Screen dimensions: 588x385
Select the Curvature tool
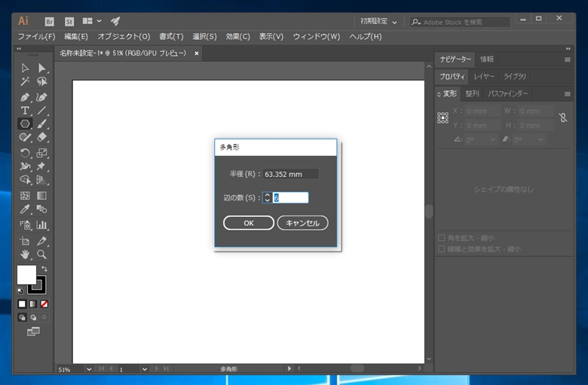tap(41, 97)
